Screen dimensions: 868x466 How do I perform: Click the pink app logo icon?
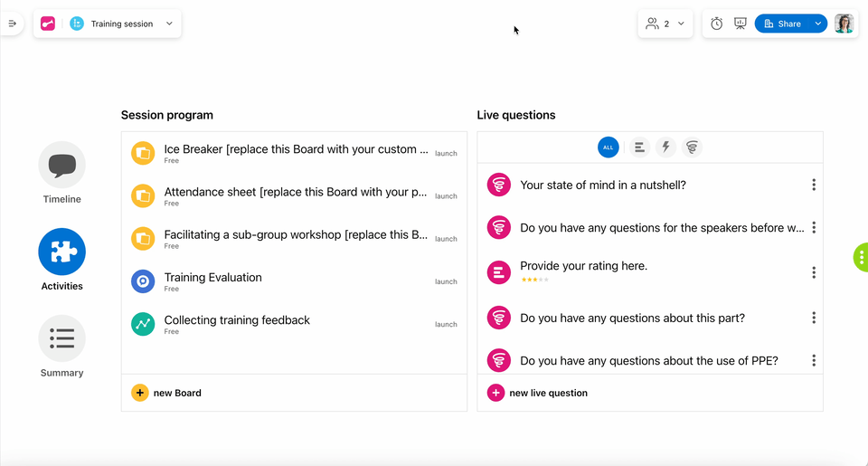[x=48, y=24]
